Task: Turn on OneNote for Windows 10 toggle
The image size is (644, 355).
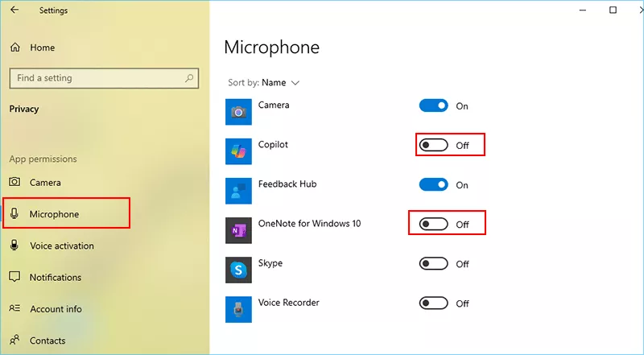Action: tap(433, 225)
